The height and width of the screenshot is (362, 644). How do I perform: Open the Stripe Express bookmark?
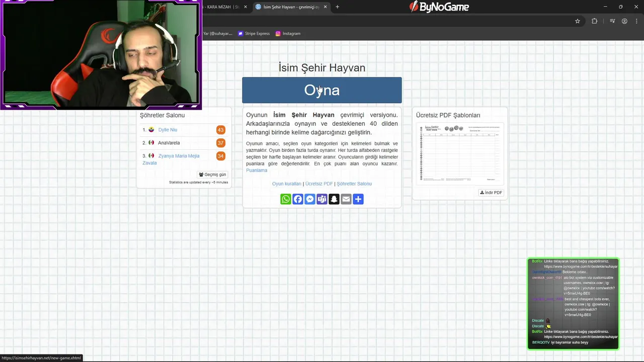point(254,34)
